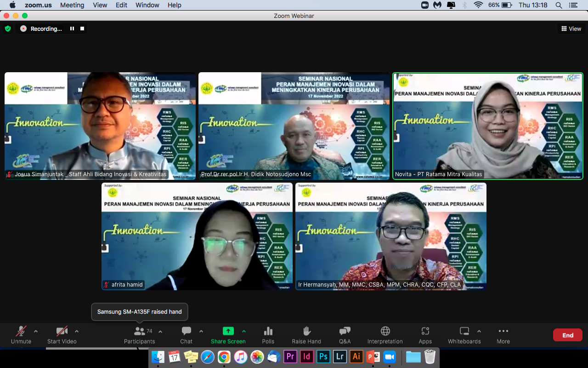Turn on camera with Start Video
The width and height of the screenshot is (588, 368).
(x=62, y=335)
